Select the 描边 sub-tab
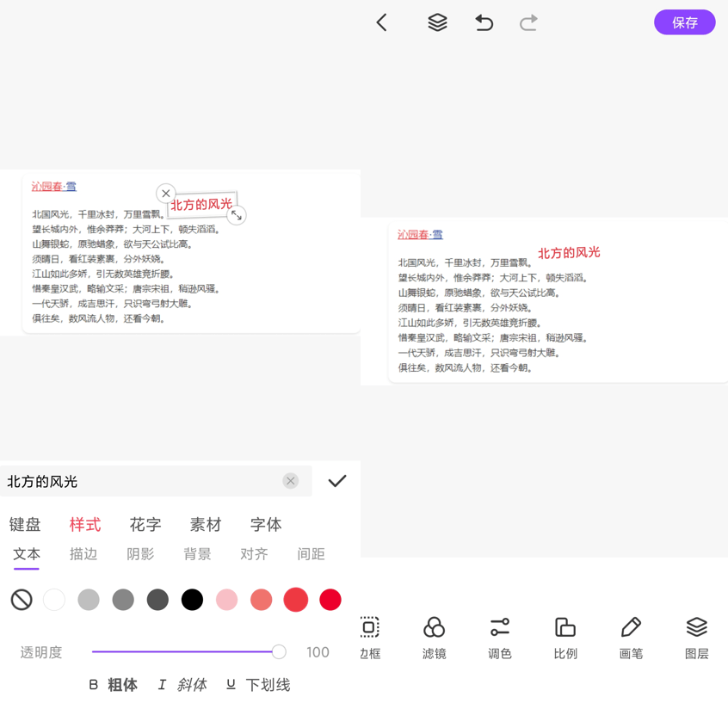The height and width of the screenshot is (703, 728). (x=83, y=554)
